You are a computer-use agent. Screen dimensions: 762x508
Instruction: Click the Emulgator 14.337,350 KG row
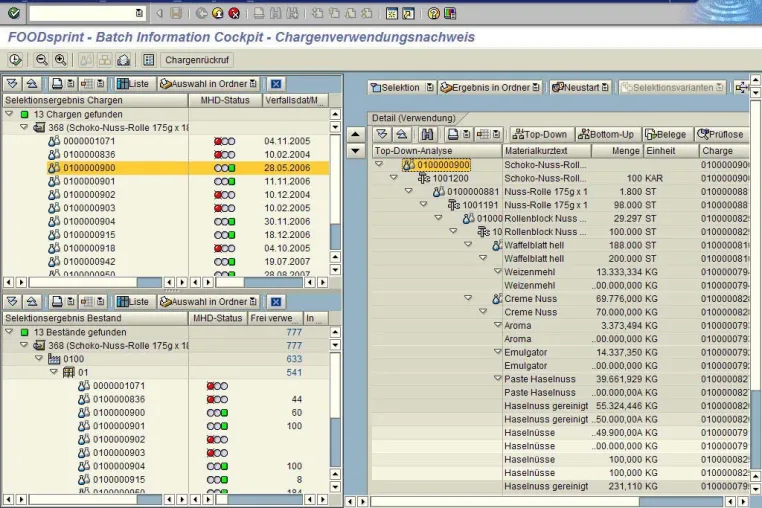point(560,352)
